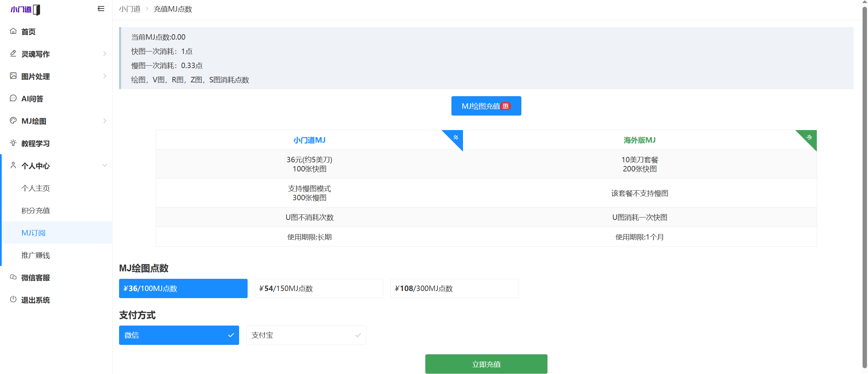Screen dimensions: 868x374
Task: Open 图片处理 via its image icon
Action: coord(13,76)
